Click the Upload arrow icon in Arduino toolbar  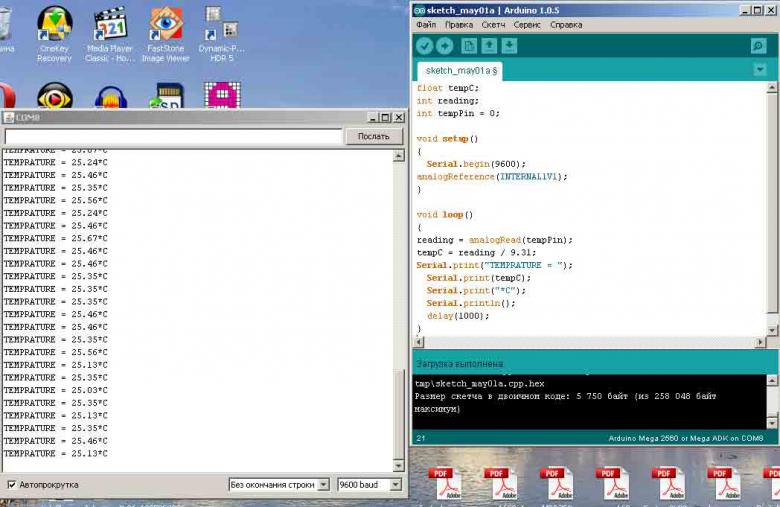point(445,46)
